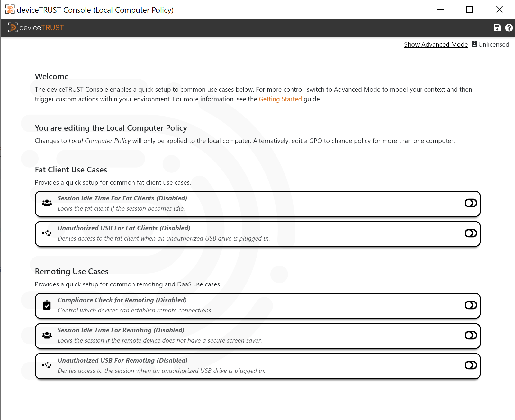The height and width of the screenshot is (420, 515).
Task: Enable Session Idle Time For Remoting
Action: [470, 335]
